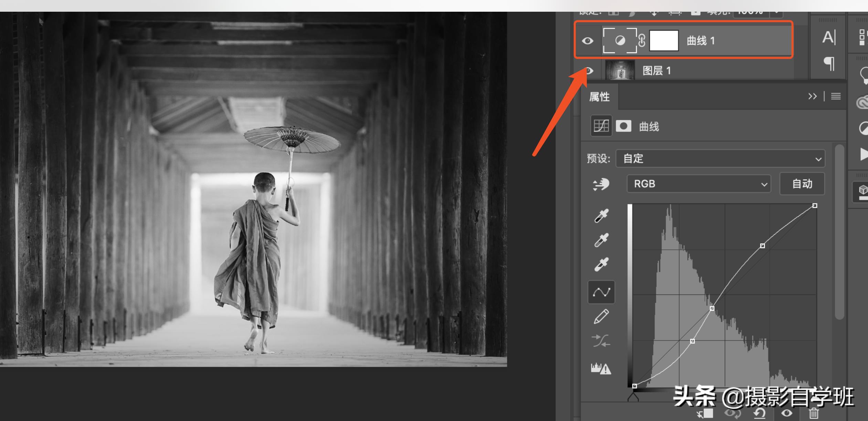Choose the edit points curve tool
Screen dimensions: 868x421
(x=601, y=292)
